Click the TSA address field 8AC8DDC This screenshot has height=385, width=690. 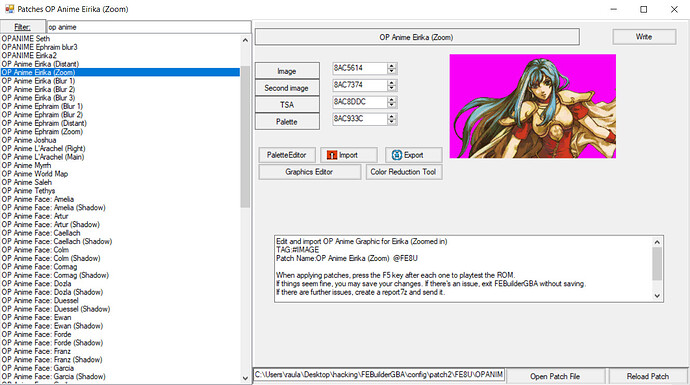tap(360, 102)
